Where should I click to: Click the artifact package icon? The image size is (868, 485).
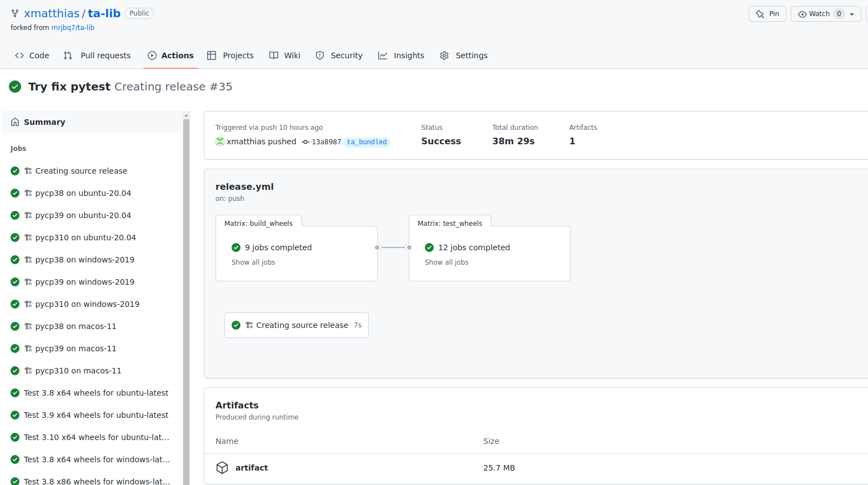pos(222,468)
